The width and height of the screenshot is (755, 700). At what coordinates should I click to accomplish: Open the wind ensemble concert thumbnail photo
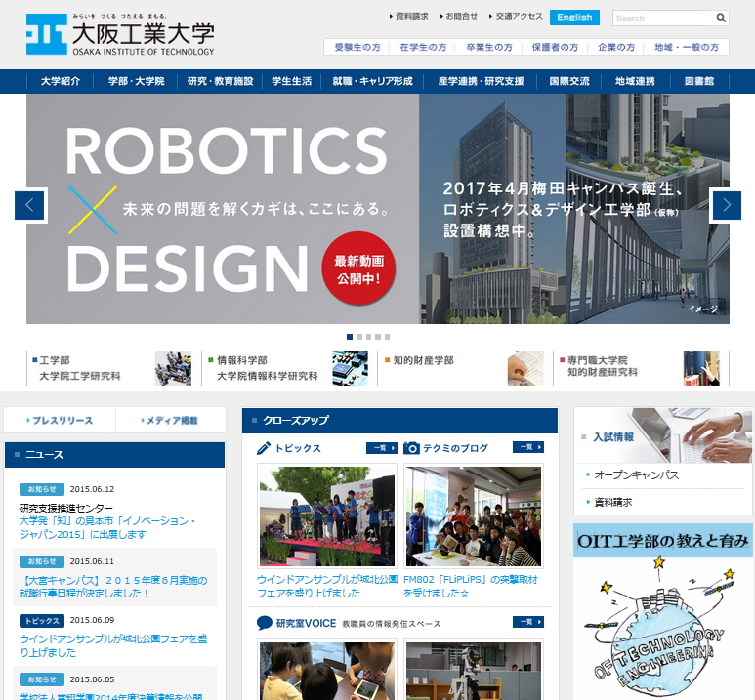pyautogui.click(x=326, y=517)
